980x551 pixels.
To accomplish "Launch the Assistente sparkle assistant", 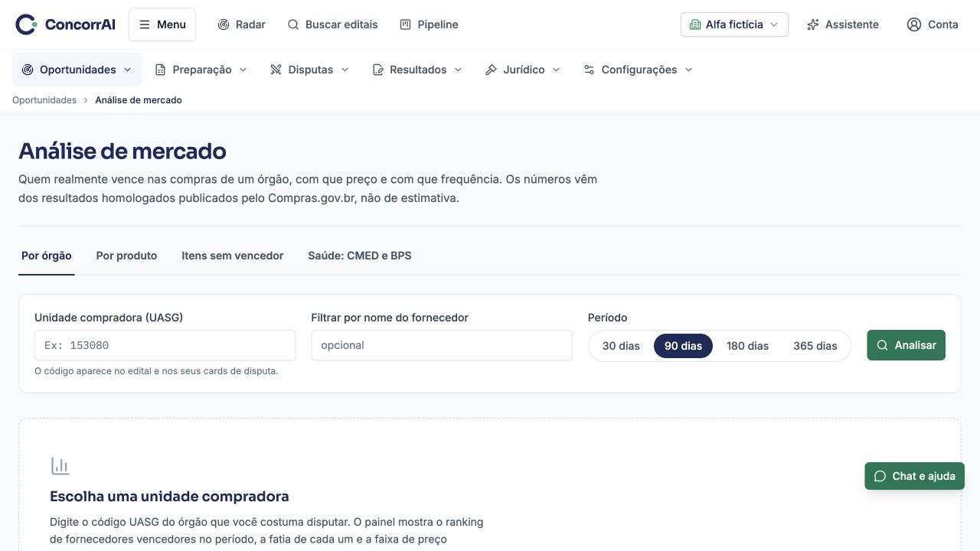I will coord(843,24).
